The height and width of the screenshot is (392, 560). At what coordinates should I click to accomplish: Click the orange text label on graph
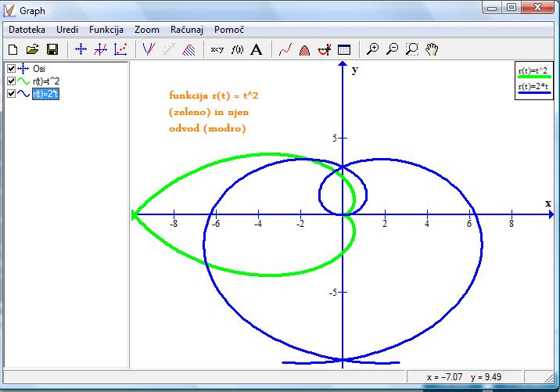pos(207,111)
